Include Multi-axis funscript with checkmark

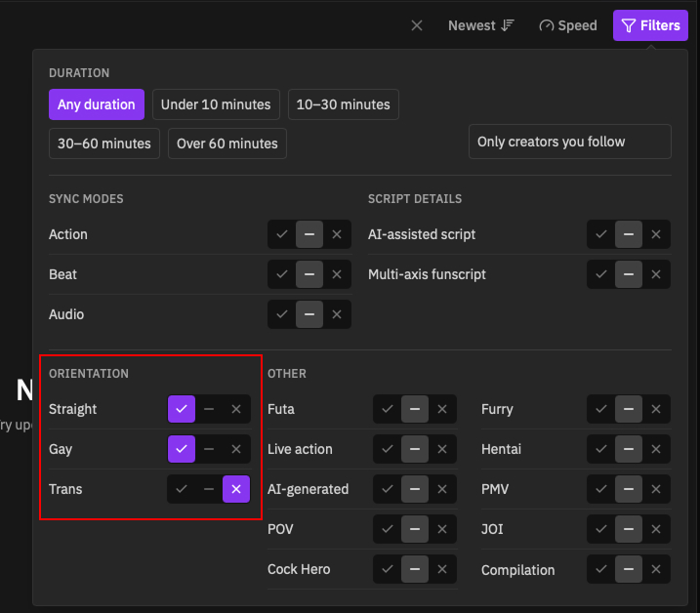tap(600, 274)
